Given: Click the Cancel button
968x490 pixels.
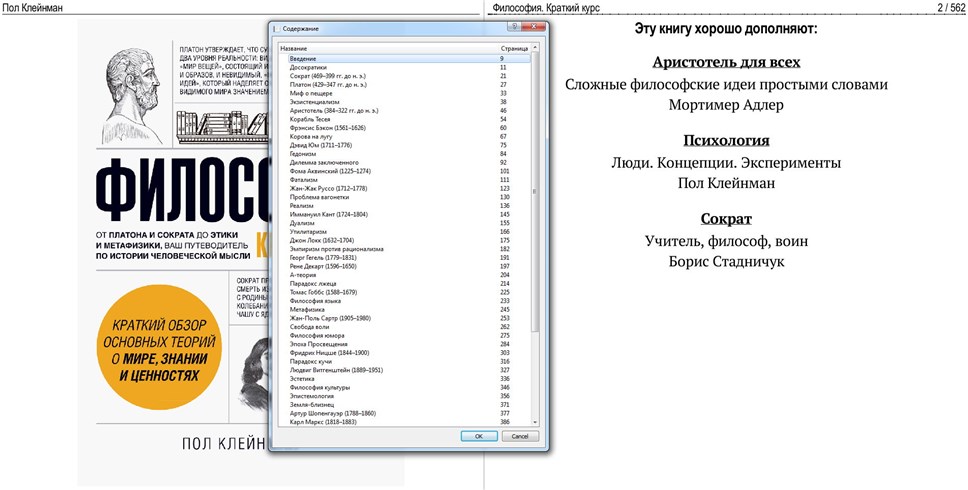Looking at the screenshot, I should (x=520, y=436).
